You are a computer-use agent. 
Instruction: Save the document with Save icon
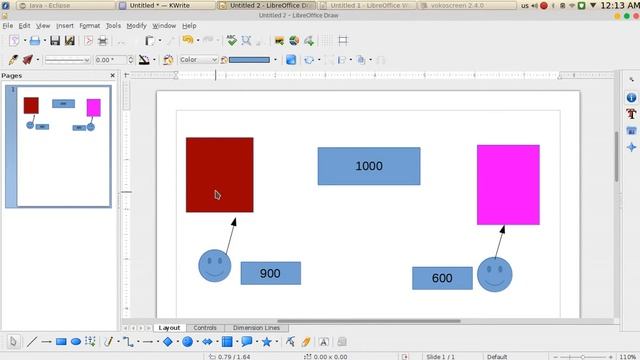click(55, 40)
